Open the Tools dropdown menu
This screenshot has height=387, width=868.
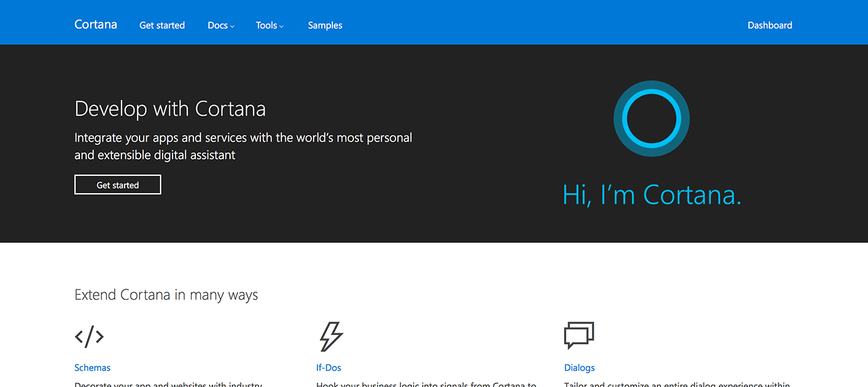[269, 25]
